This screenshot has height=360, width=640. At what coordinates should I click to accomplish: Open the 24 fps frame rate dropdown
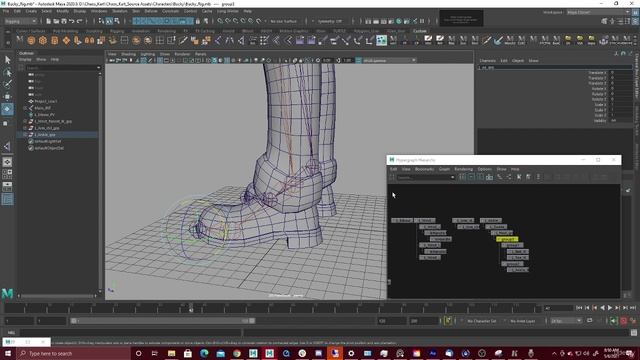pyautogui.click(x=567, y=321)
